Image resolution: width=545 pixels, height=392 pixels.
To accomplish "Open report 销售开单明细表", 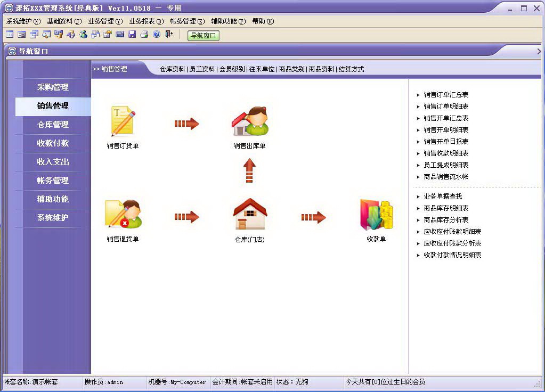I will tap(446, 130).
